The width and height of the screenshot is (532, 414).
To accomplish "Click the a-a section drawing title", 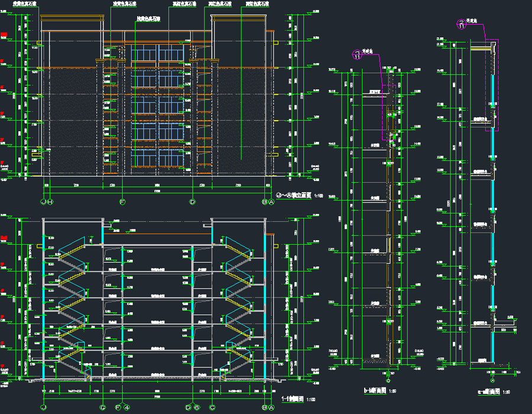I will [x=489, y=392].
